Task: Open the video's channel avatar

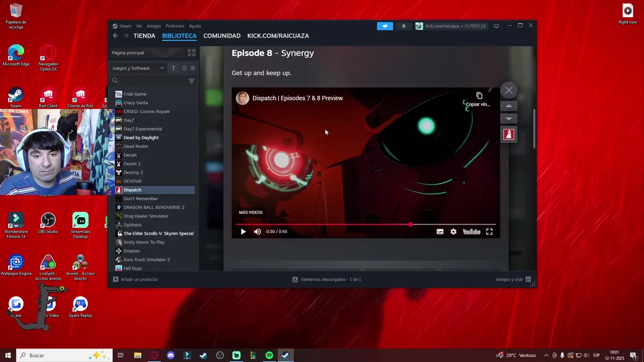Action: (243, 98)
